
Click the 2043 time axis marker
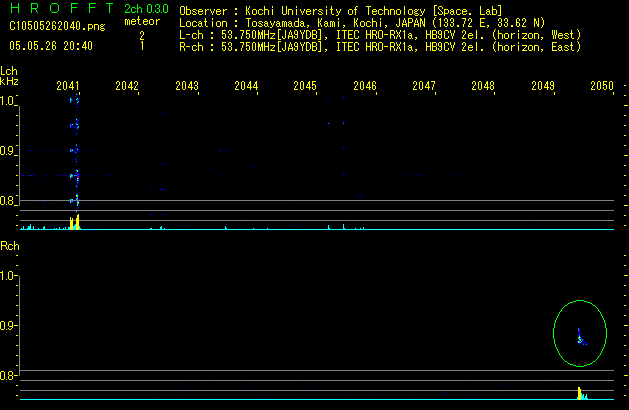tap(187, 86)
